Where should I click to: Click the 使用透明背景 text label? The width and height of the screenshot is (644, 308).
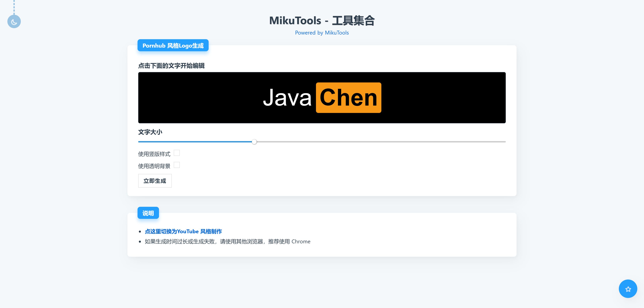pos(154,166)
